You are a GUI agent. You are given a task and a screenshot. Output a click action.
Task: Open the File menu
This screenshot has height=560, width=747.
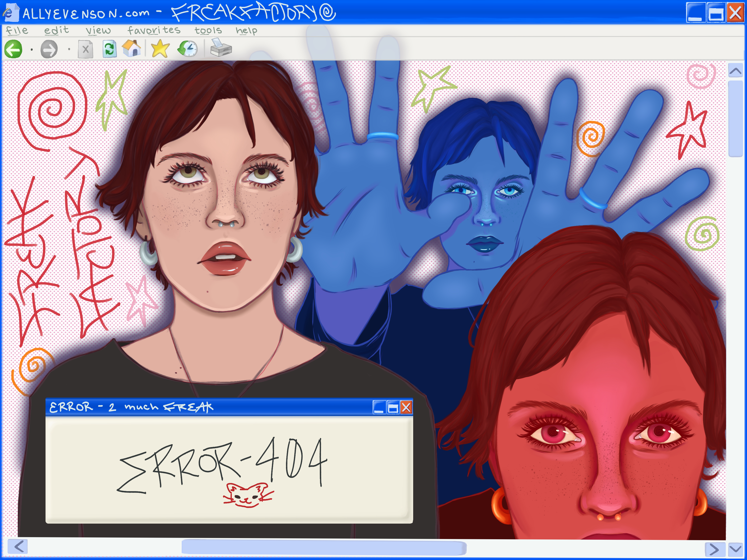pyautogui.click(x=17, y=30)
